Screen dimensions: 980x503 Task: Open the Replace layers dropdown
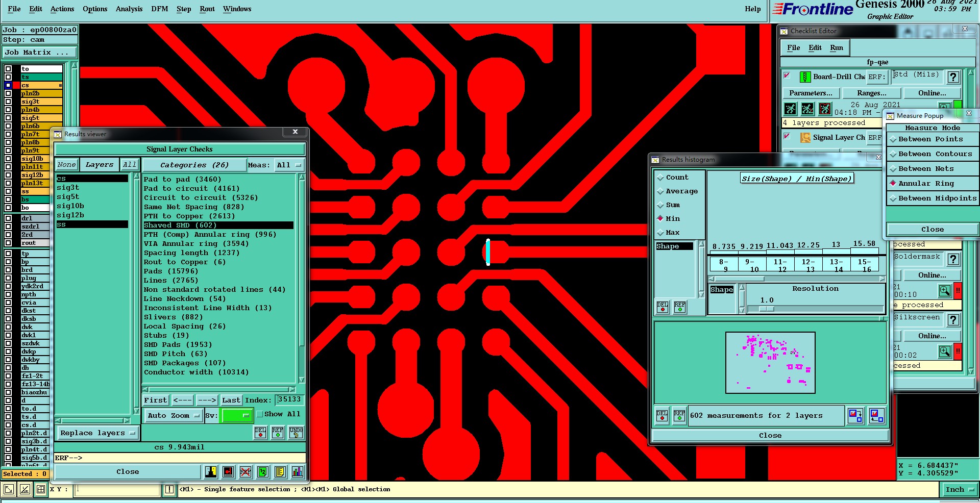tap(97, 433)
